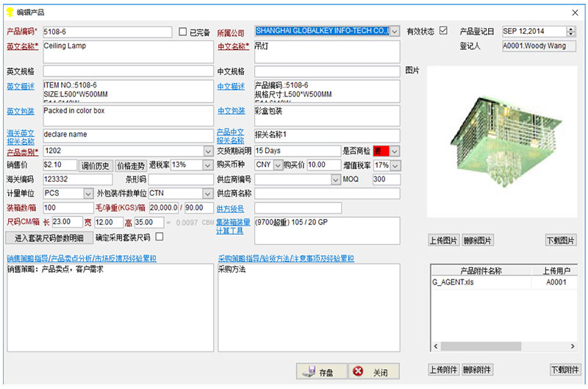Click the 下载附件 download attachment button
Image resolution: width=588 pixels, height=389 pixels.
563,369
